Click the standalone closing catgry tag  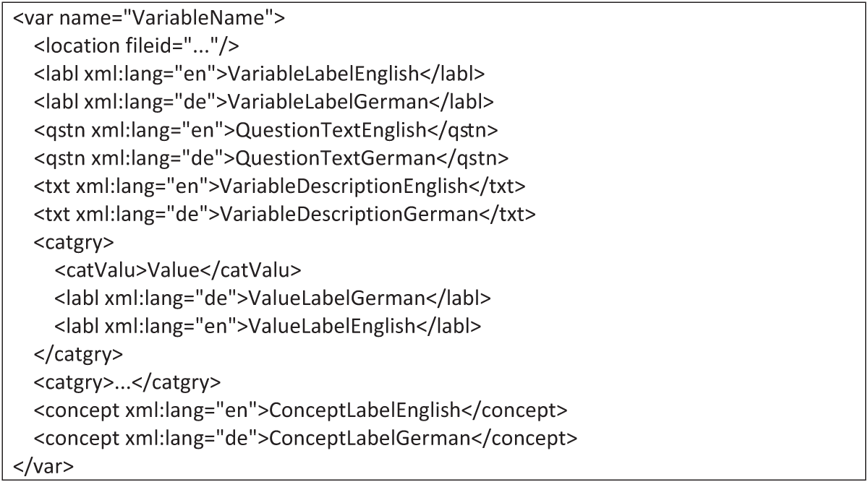pos(78,353)
